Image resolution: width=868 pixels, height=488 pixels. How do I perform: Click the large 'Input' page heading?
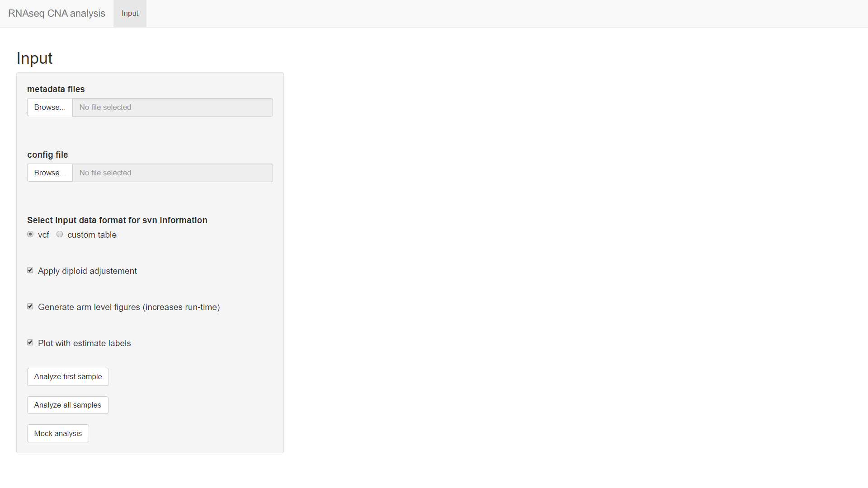tap(34, 58)
